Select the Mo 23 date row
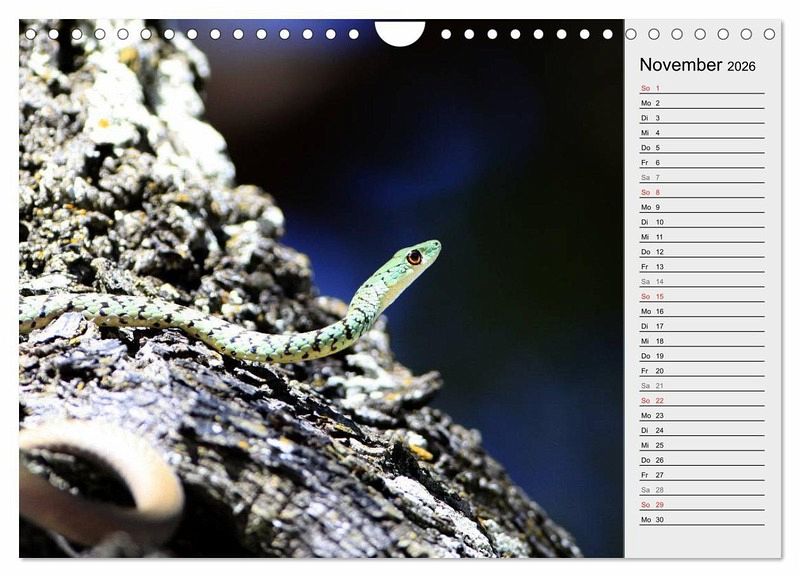This screenshot has height=577, width=800. coord(702,415)
